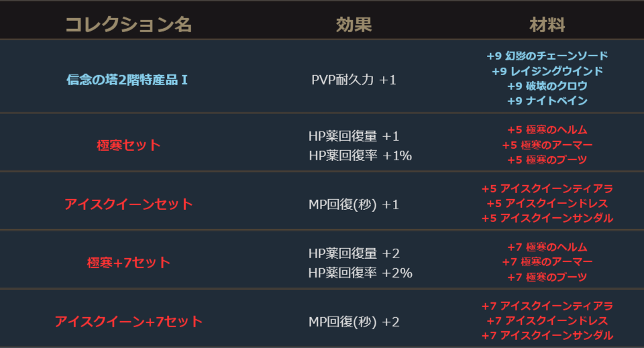Open the +5 アイスクイーンドレス material link
644x348 pixels.
(x=547, y=203)
